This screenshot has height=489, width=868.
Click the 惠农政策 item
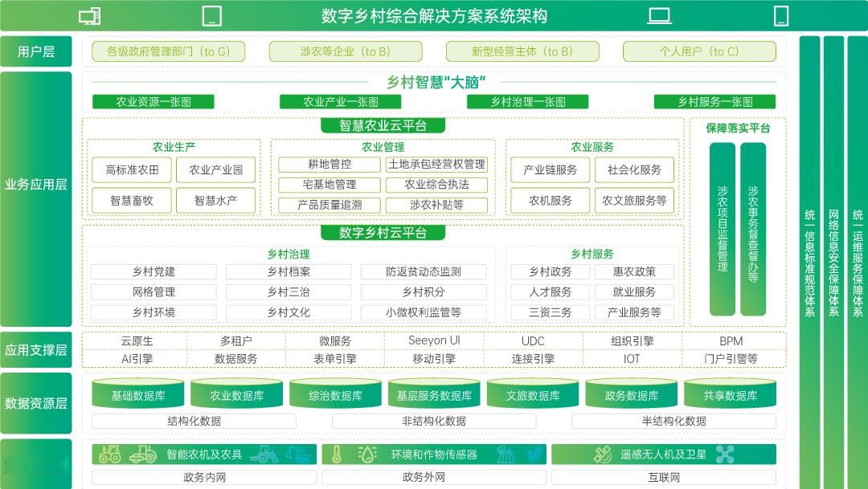634,271
